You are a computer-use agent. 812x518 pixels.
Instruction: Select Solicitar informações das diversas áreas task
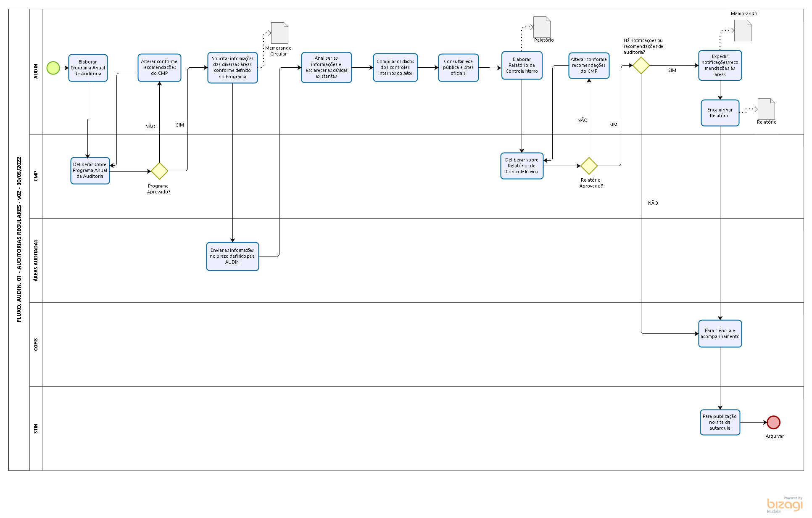[x=232, y=68]
